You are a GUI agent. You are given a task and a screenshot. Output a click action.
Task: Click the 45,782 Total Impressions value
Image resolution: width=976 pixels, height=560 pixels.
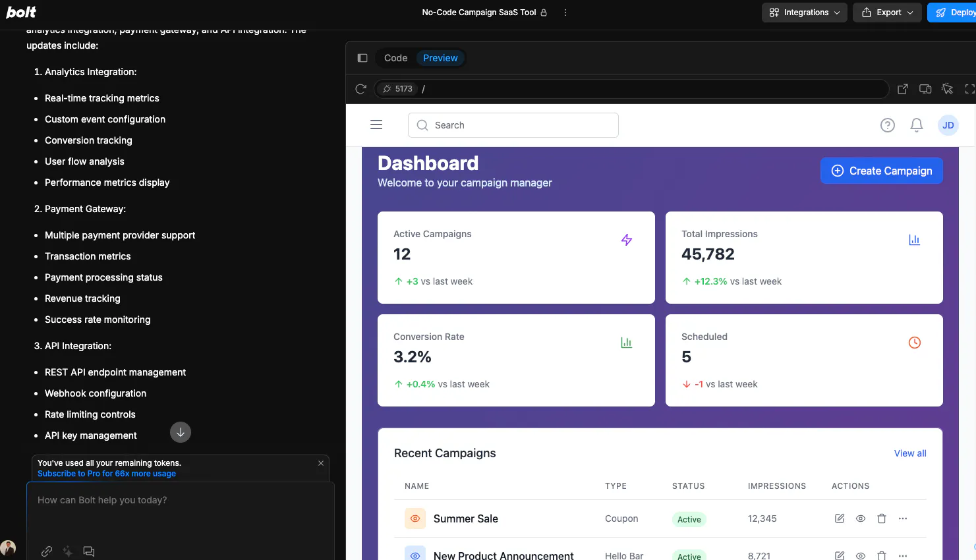click(x=708, y=254)
